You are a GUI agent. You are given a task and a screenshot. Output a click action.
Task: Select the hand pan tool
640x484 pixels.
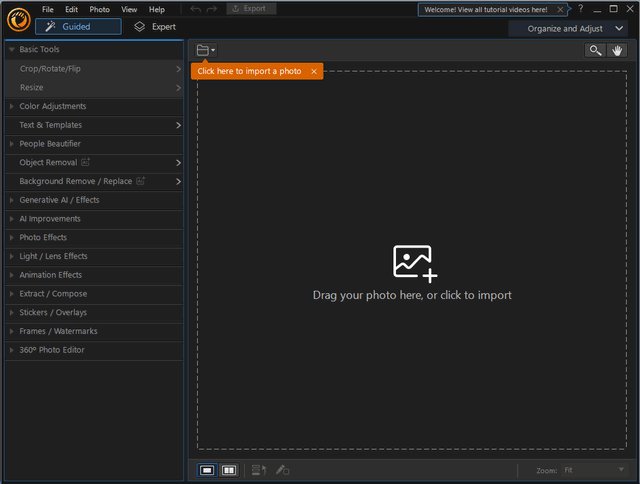tap(618, 50)
